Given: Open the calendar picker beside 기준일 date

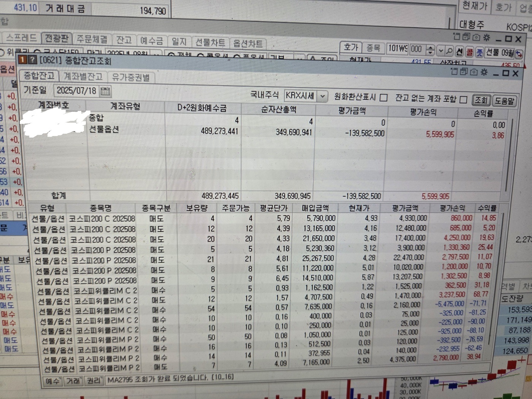Looking at the screenshot, I should (x=105, y=91).
